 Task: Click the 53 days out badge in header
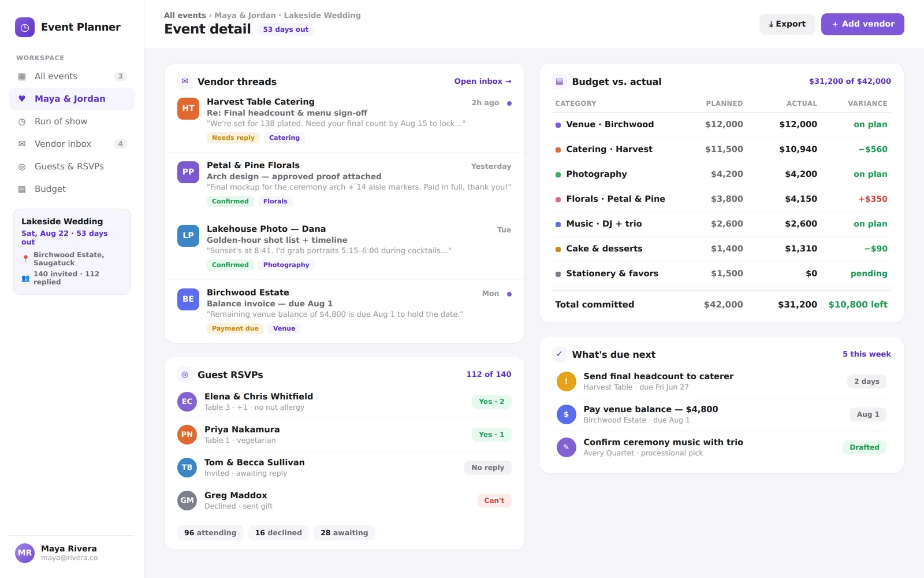pos(286,29)
